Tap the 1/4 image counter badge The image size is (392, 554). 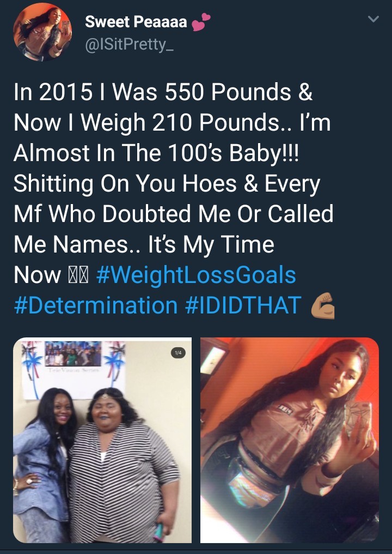[x=178, y=353]
